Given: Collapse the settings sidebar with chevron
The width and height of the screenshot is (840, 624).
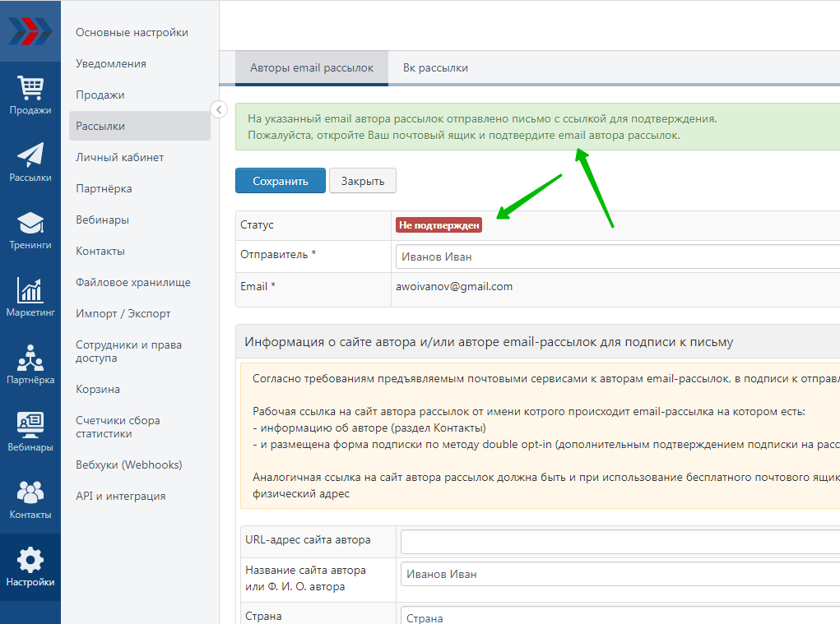Looking at the screenshot, I should (218, 109).
